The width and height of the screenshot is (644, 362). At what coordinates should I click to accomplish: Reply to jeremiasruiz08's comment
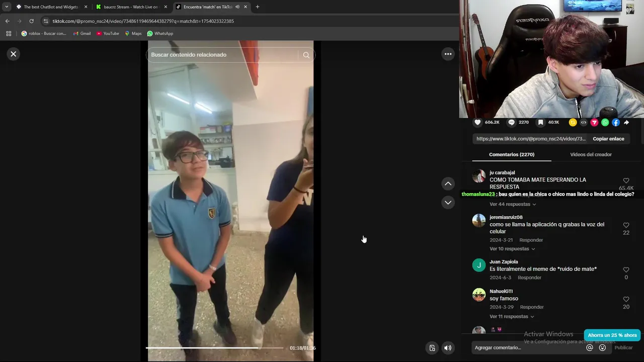(x=531, y=240)
